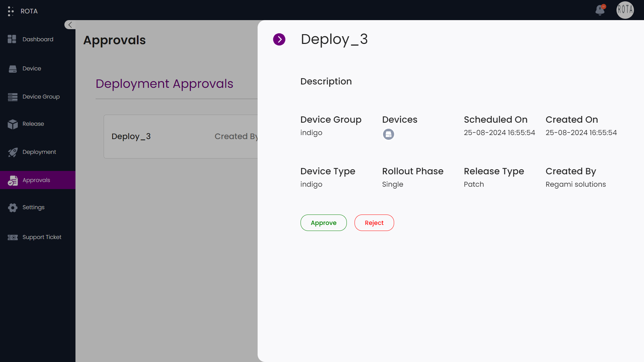Click the Device navigation icon
This screenshot has height=362, width=644.
(12, 68)
